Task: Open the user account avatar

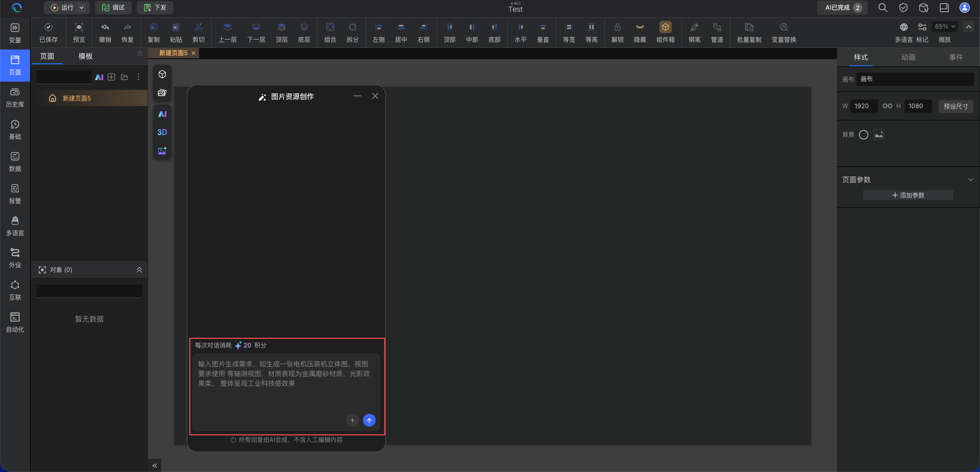Action: click(965, 8)
